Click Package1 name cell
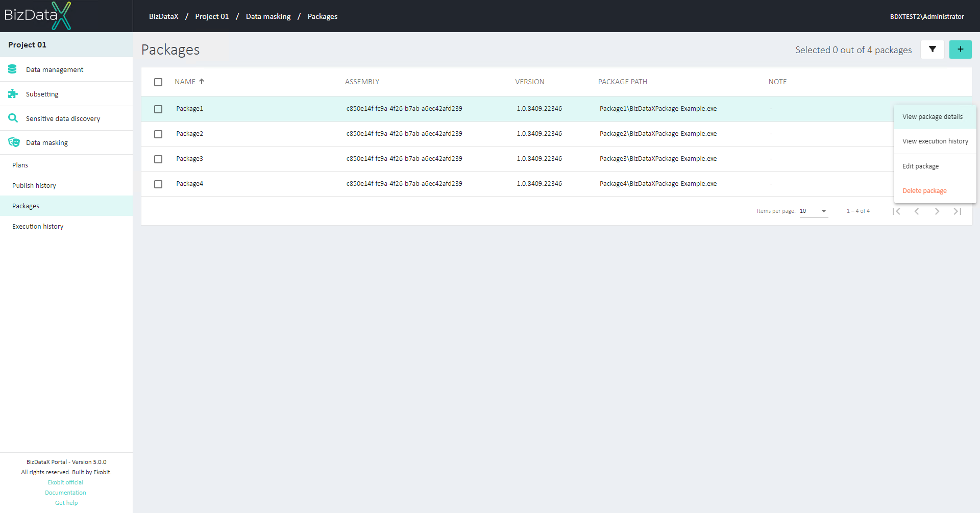Viewport: 980px width, 513px height. (190, 109)
